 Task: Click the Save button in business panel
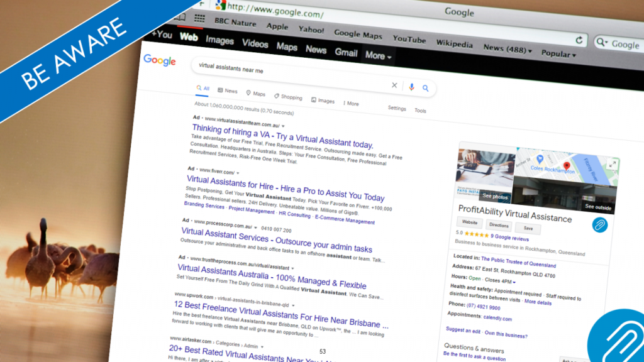[x=528, y=228]
